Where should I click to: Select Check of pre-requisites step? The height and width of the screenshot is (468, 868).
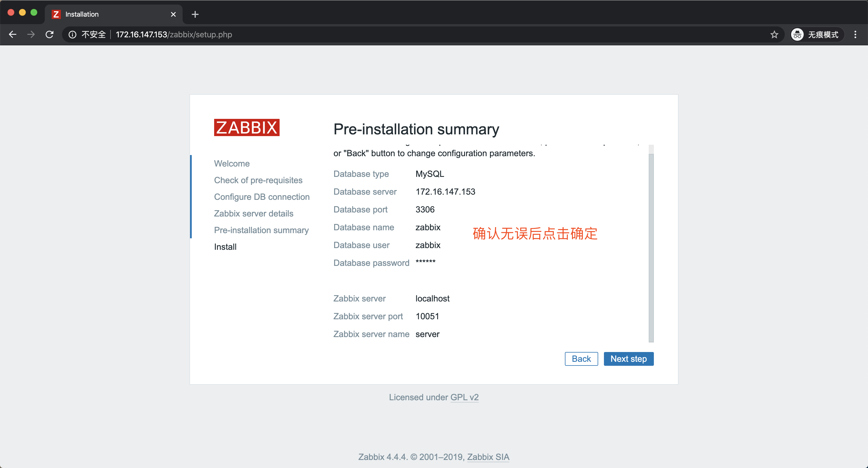point(258,180)
